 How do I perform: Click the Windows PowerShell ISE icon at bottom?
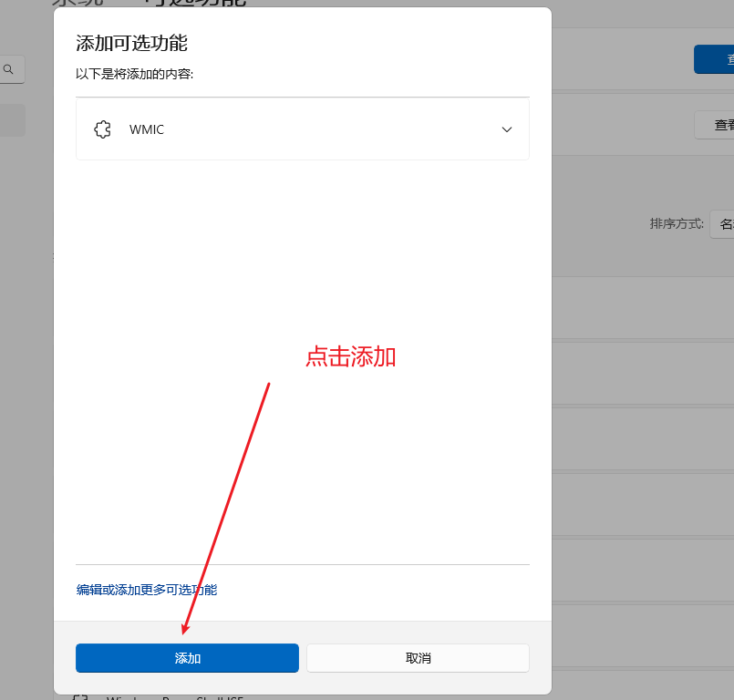click(x=80, y=696)
